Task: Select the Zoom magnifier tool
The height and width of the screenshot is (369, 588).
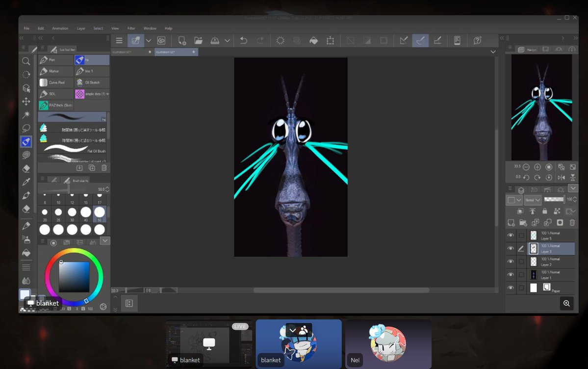Action: click(x=26, y=61)
